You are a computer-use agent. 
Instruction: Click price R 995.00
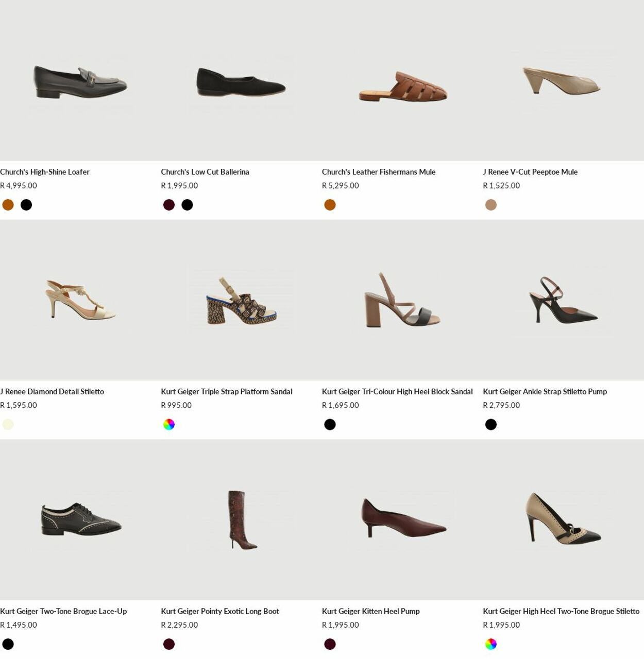tap(176, 406)
